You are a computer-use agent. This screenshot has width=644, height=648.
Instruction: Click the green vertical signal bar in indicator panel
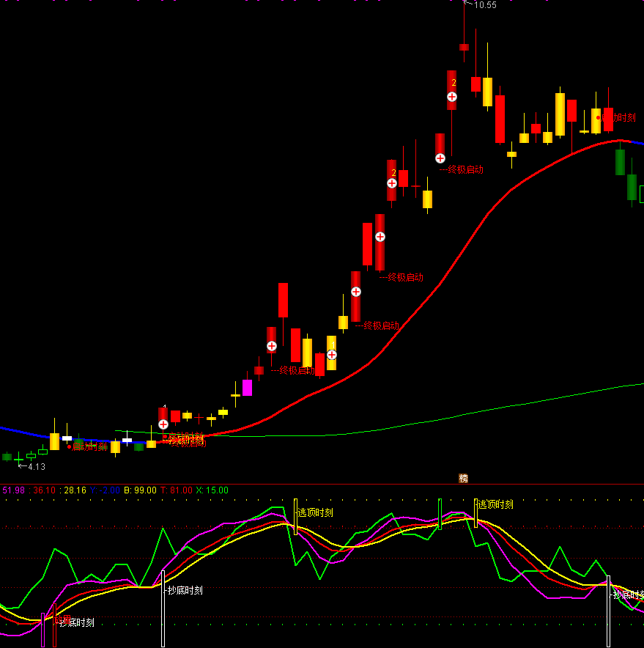coord(440,513)
